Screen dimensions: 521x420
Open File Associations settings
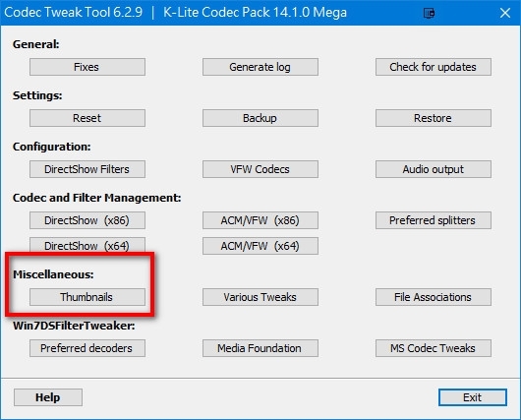coord(434,297)
